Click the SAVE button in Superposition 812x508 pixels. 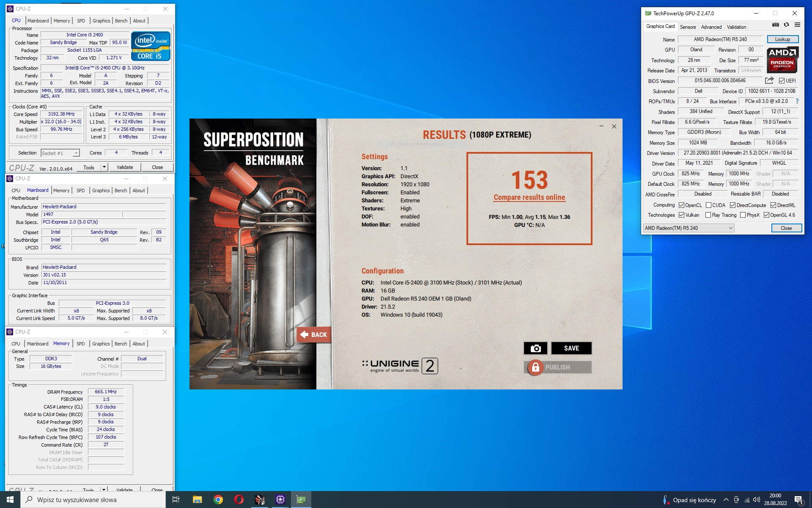(571, 348)
